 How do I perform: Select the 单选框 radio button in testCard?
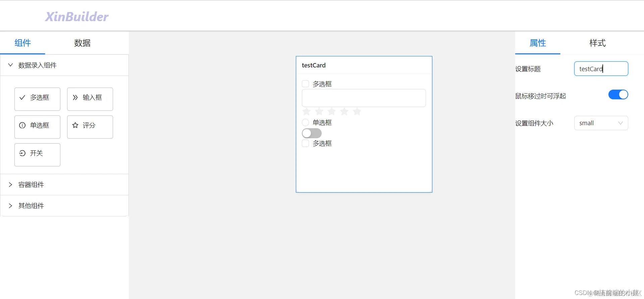coord(305,122)
